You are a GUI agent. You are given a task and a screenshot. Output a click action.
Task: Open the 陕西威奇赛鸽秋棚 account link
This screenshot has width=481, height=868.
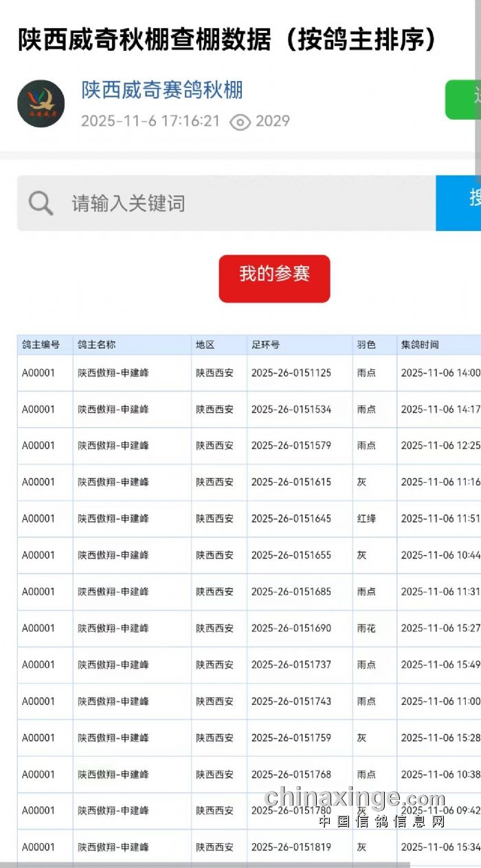point(162,89)
